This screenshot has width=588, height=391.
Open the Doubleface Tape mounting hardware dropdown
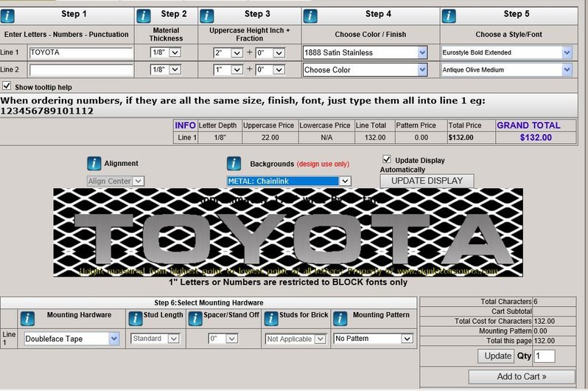71,339
